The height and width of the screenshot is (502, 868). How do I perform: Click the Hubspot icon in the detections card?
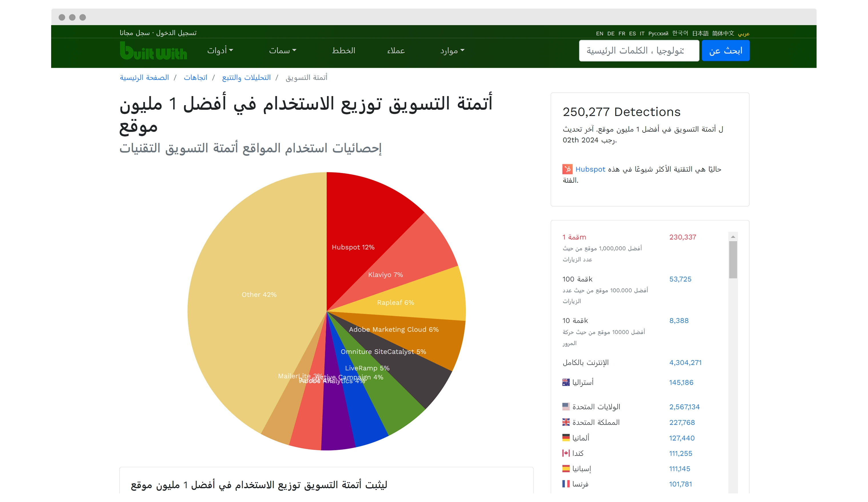pos(567,169)
